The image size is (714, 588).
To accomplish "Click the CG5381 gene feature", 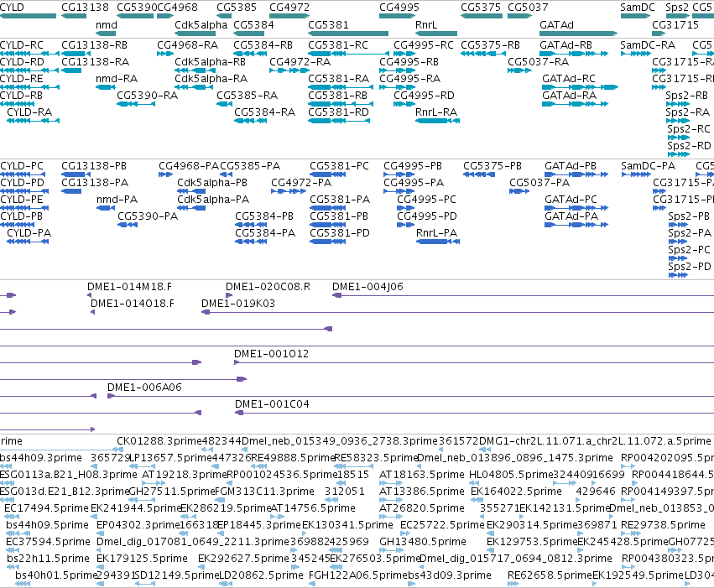I will (x=348, y=34).
